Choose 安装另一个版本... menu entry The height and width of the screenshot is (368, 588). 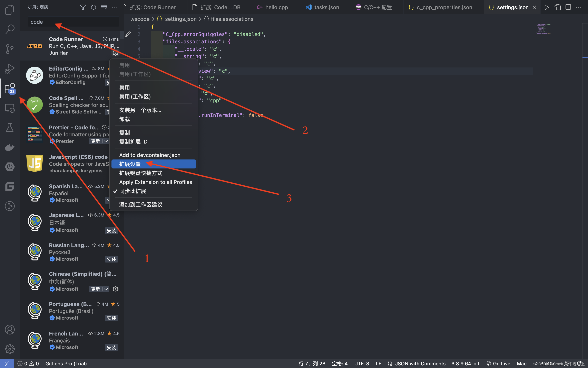(154, 110)
